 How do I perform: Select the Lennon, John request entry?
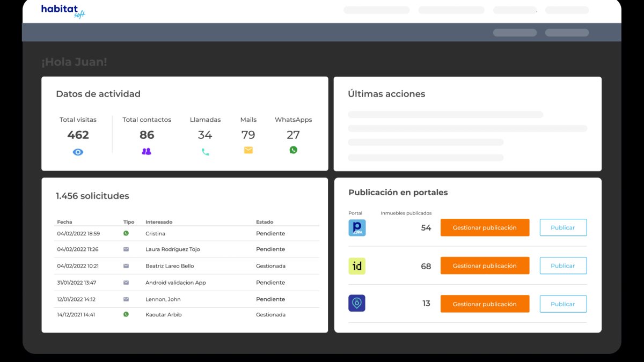click(163, 299)
